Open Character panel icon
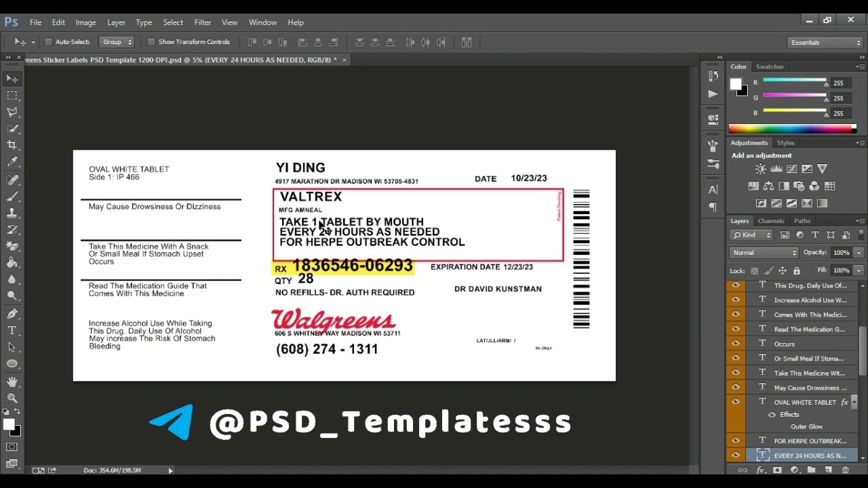Screen dimensions: 868x488 713,190
